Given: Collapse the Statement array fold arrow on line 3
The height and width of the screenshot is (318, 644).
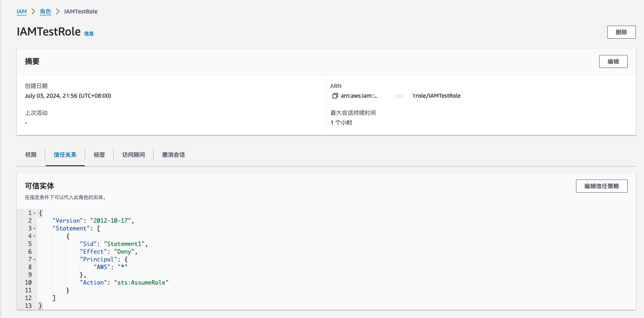Looking at the screenshot, I should point(35,228).
